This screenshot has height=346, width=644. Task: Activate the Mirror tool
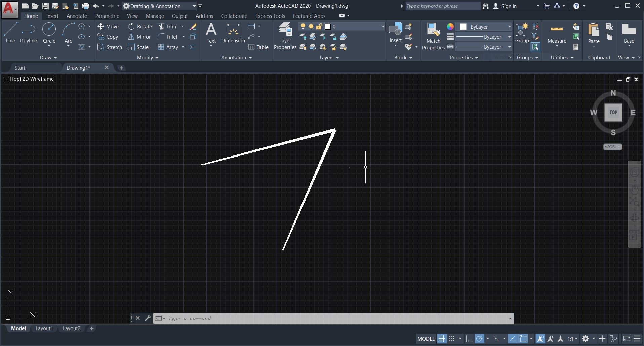click(139, 37)
